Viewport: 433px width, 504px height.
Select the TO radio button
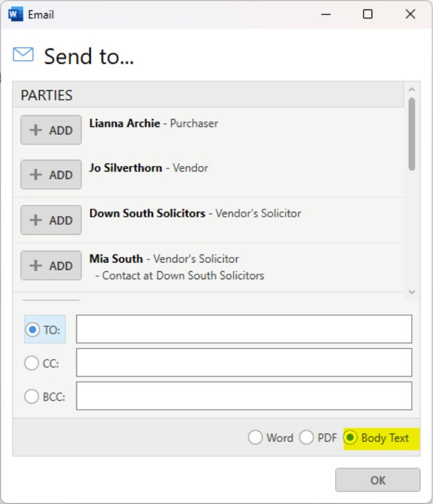click(33, 329)
